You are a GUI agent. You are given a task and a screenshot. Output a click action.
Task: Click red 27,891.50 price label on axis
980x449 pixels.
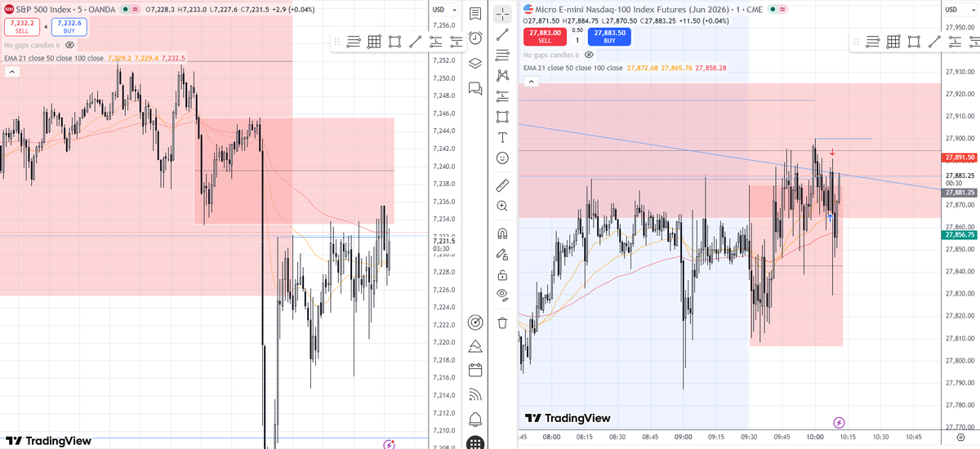coord(960,157)
